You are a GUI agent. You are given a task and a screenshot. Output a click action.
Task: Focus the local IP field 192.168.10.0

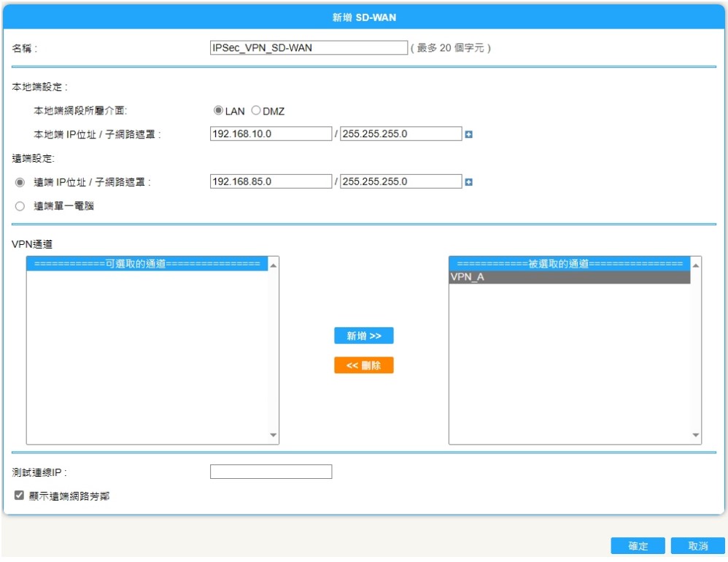point(271,134)
